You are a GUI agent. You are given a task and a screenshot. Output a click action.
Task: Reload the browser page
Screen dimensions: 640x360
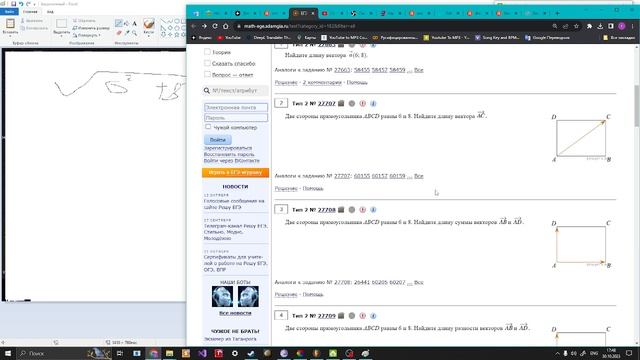tap(215, 26)
